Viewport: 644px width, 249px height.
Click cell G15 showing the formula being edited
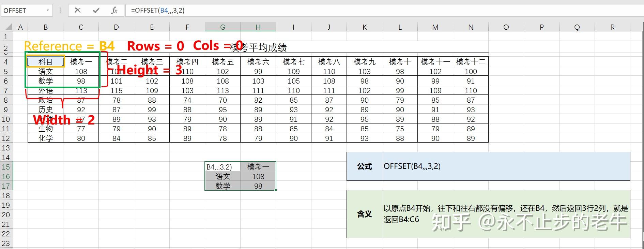(x=223, y=167)
